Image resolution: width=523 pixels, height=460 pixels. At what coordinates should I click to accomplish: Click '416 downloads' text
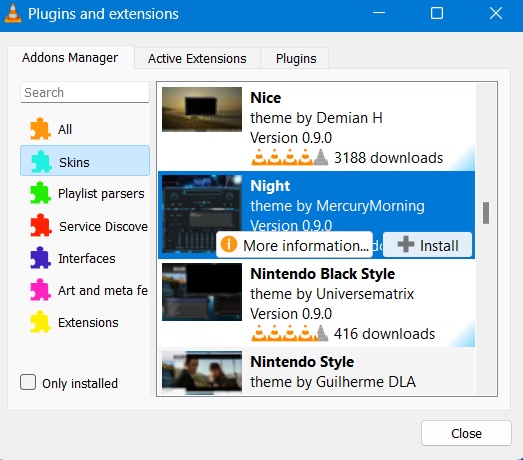385,334
